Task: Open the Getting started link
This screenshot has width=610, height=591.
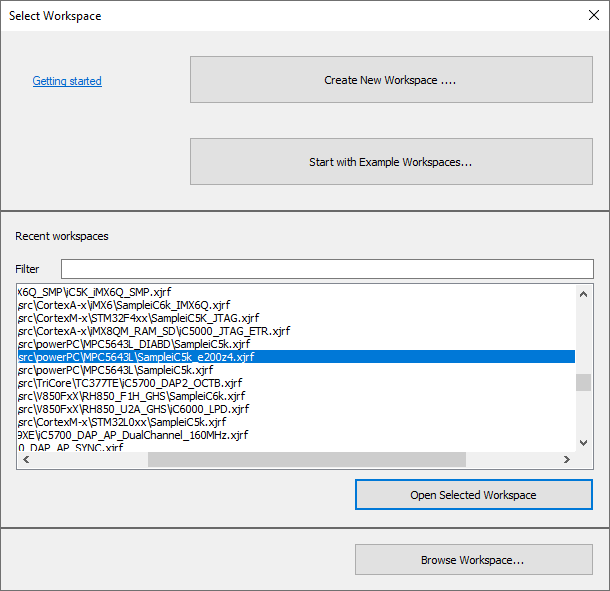Action: (x=67, y=81)
